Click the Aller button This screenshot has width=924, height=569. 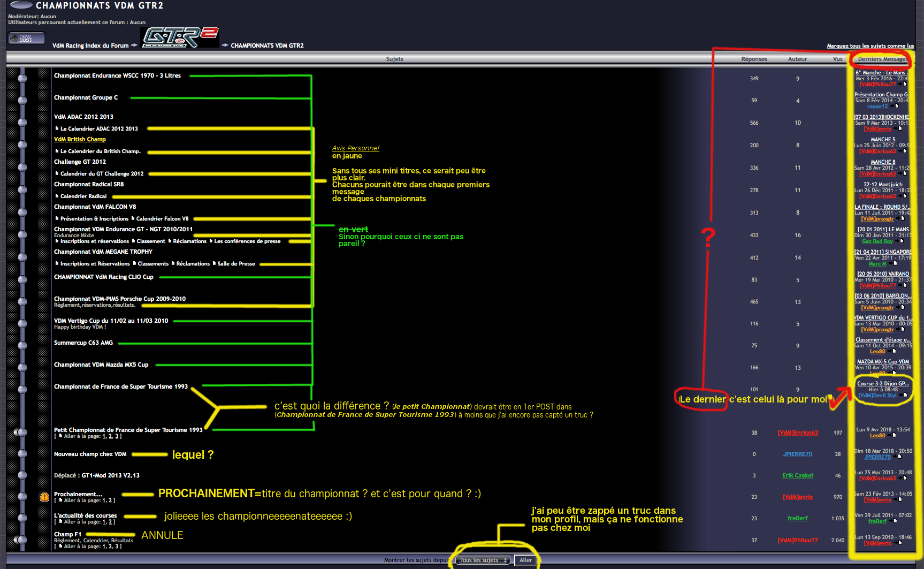tap(525, 560)
